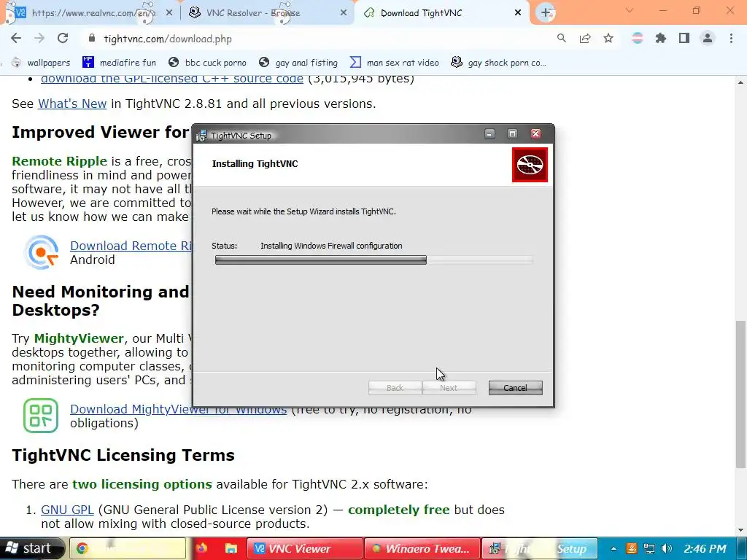The height and width of the screenshot is (560, 747).
Task: Switch to Winaero Tweaker taskbar item
Action: (422, 548)
